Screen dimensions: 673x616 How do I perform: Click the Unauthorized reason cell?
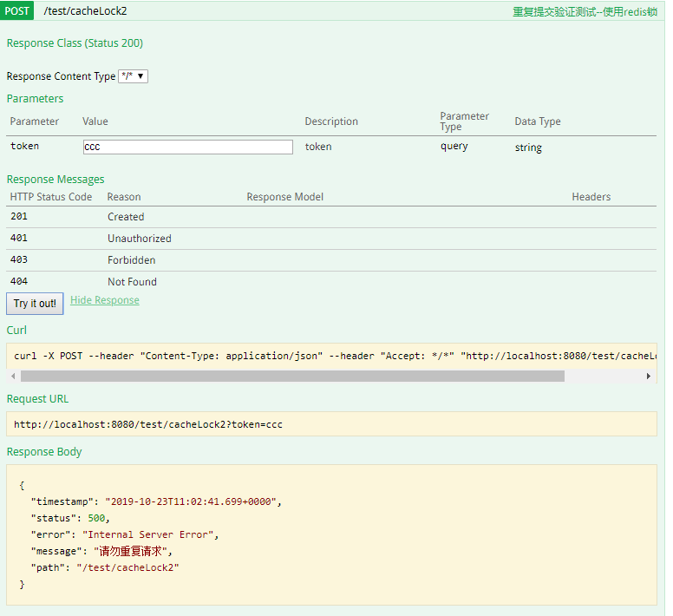140,239
